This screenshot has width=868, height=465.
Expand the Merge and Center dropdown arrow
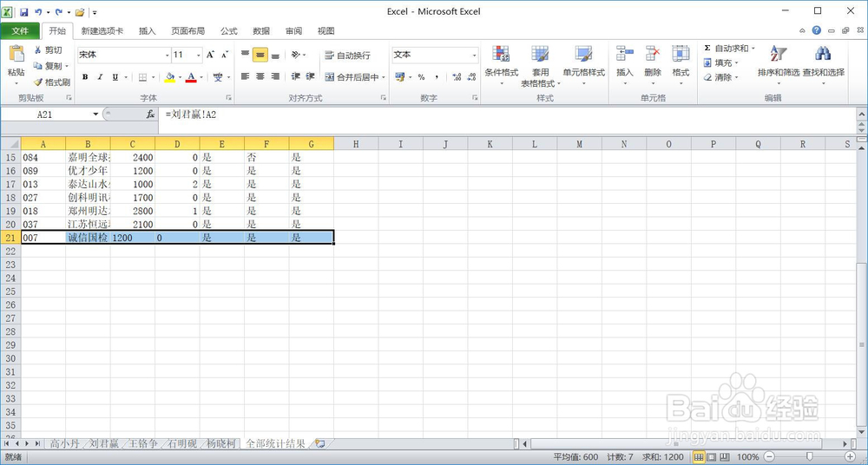(x=384, y=77)
